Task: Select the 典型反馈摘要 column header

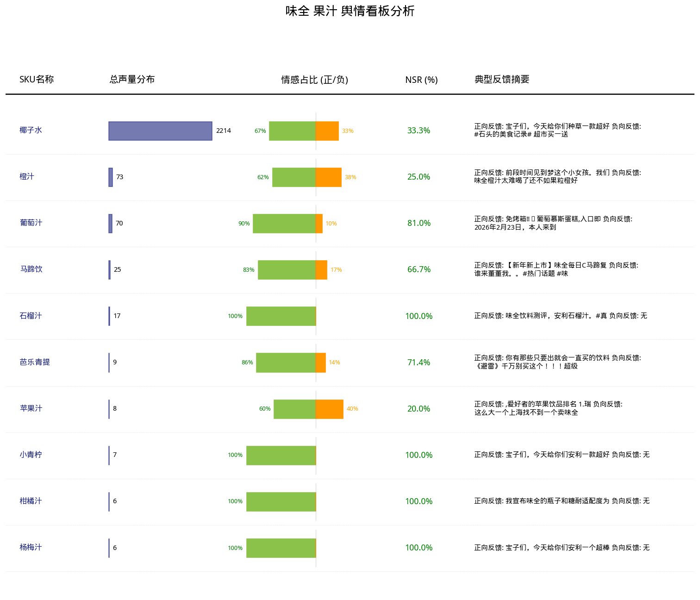Action: [502, 80]
